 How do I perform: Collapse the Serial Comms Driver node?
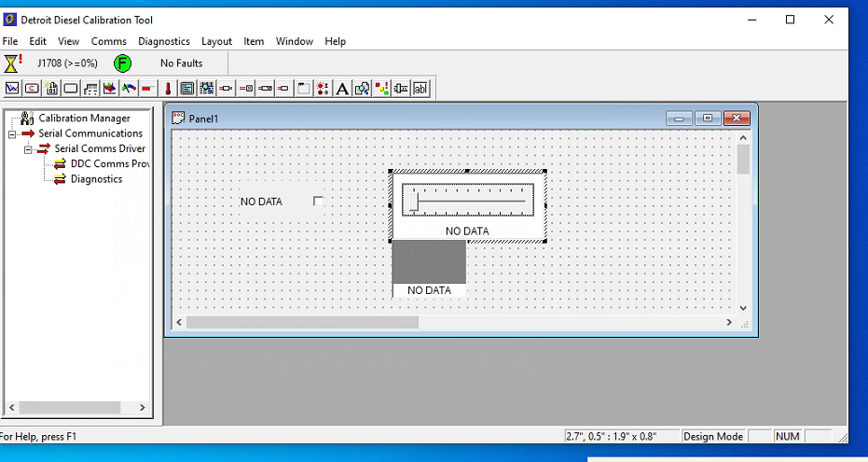tap(28, 148)
